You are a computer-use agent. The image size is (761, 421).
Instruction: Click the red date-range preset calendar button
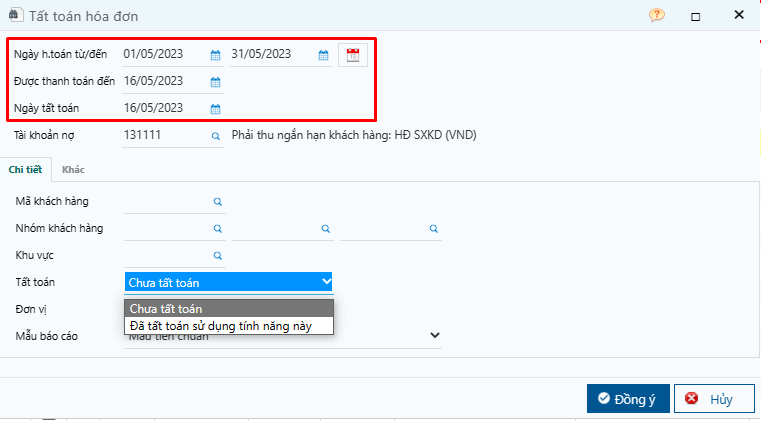pyautogui.click(x=353, y=55)
